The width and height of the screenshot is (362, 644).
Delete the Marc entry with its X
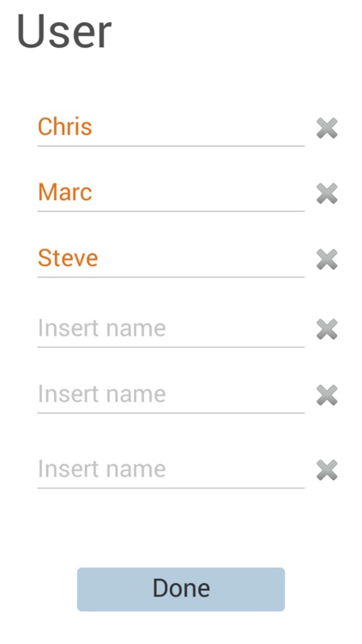(x=327, y=193)
